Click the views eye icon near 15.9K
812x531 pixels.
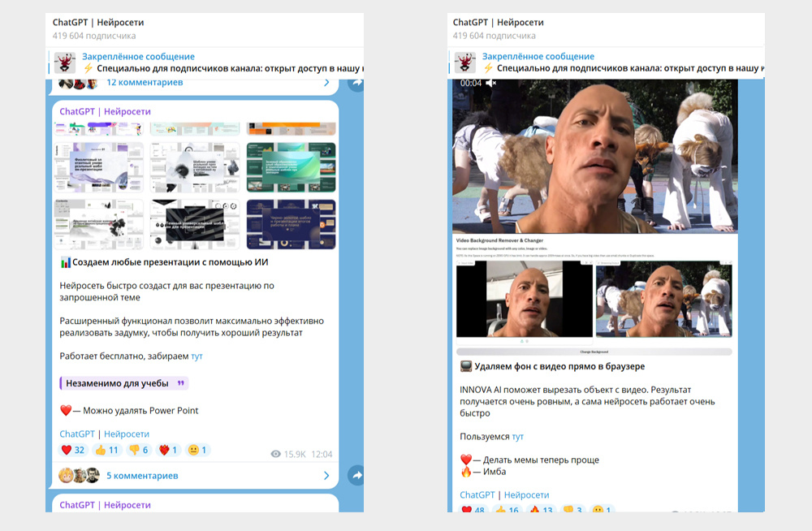pos(276,454)
